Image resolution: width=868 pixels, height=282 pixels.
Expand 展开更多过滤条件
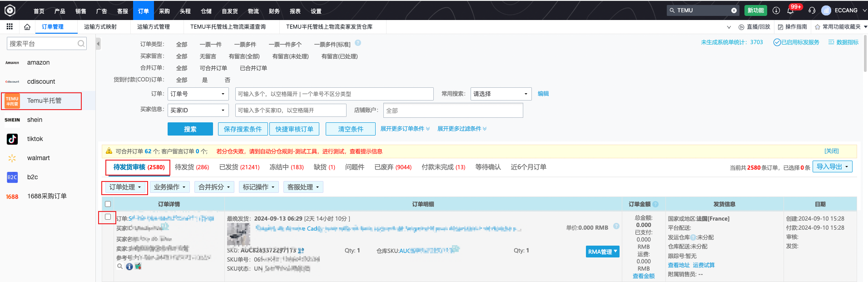[462, 129]
